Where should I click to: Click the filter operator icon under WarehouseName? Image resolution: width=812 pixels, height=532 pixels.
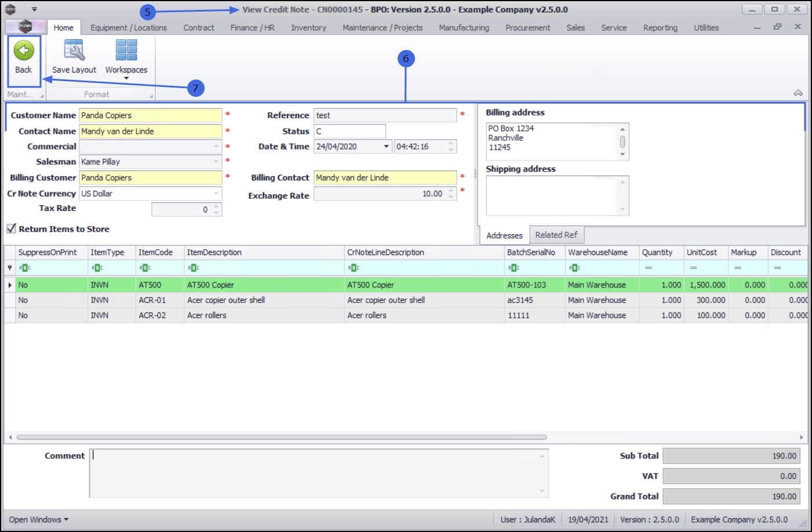[x=575, y=268]
